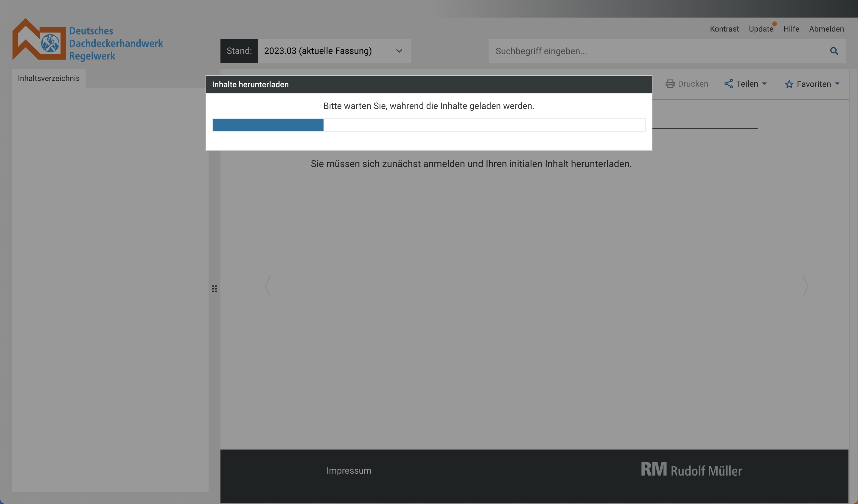Switch to the Inhaltsverzeichnis tab
Viewport: 858px width, 504px height.
[x=49, y=79]
